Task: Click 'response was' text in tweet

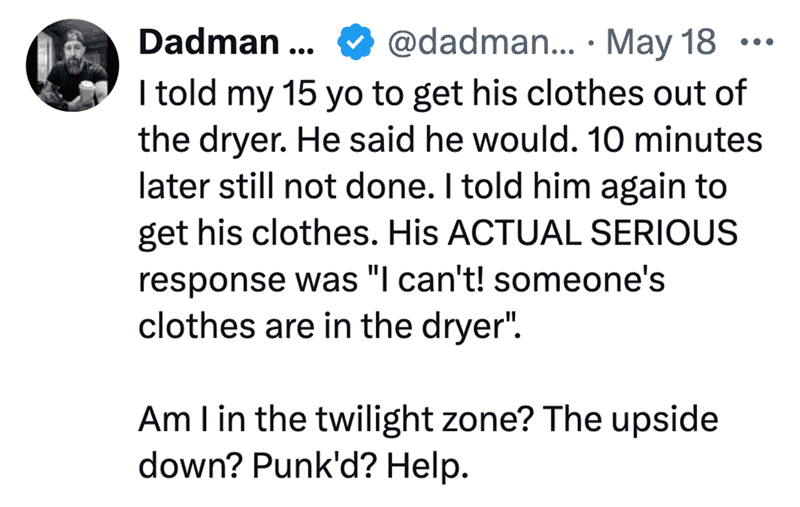Action: click(248, 281)
